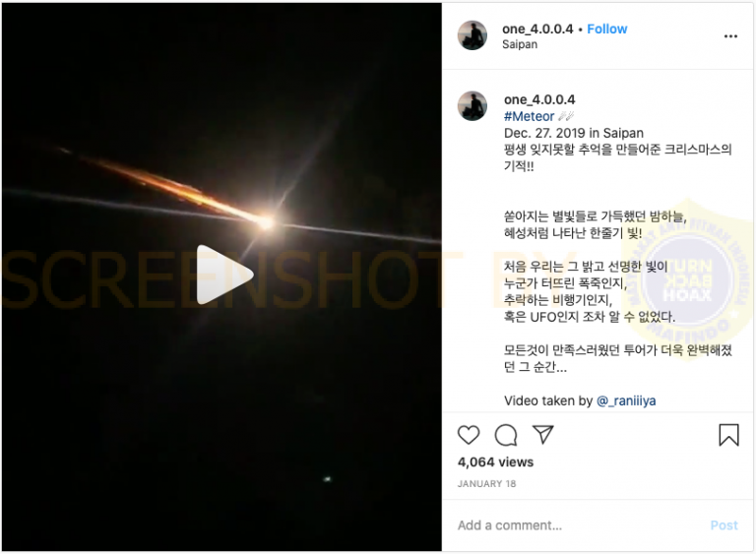The image size is (756, 554).
Task: Open Saipan location page in header
Action: (520, 44)
